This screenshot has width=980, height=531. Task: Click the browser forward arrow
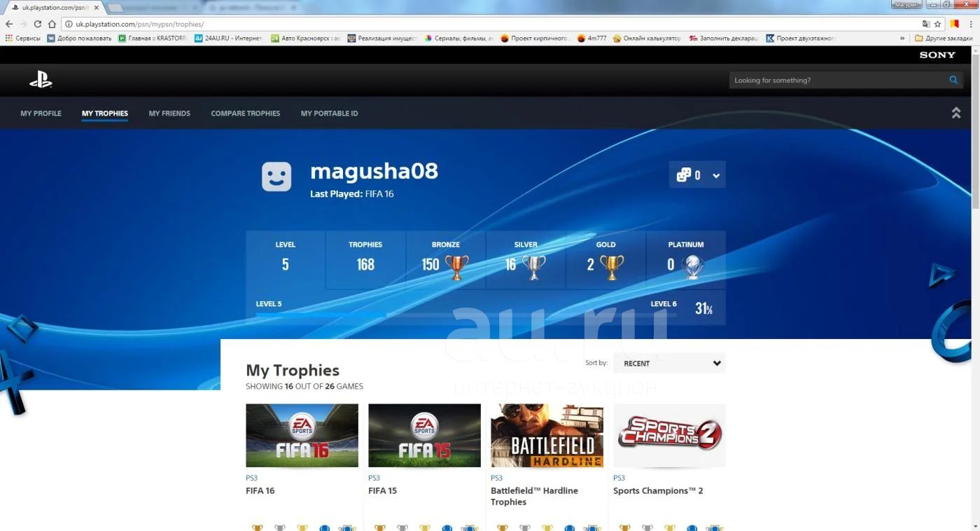click(23, 24)
